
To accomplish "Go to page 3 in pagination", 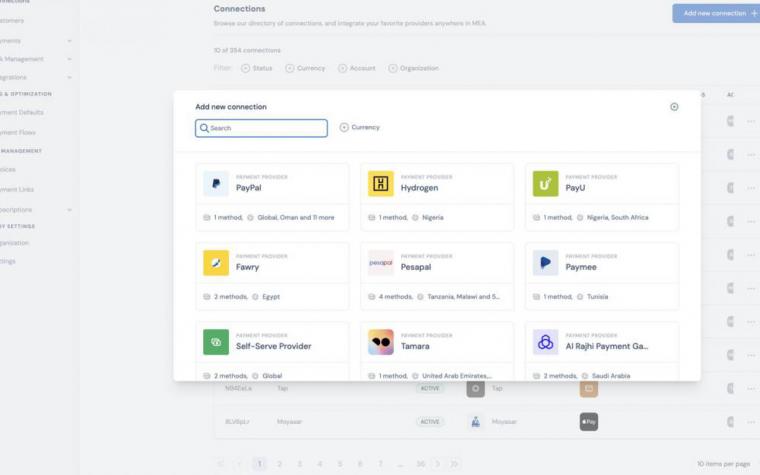I will pyautogui.click(x=300, y=464).
